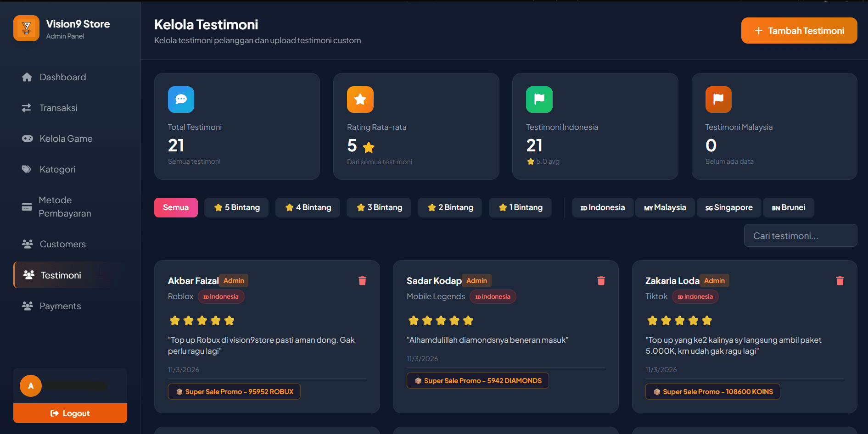
Task: Select Kategori in the sidebar
Action: click(70, 169)
